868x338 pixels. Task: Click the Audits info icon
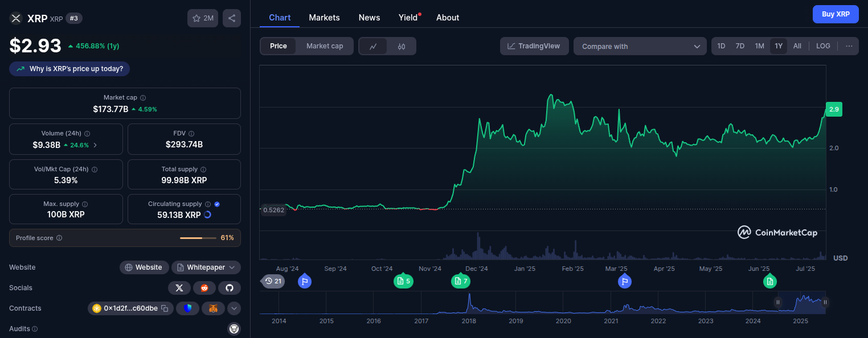35,329
